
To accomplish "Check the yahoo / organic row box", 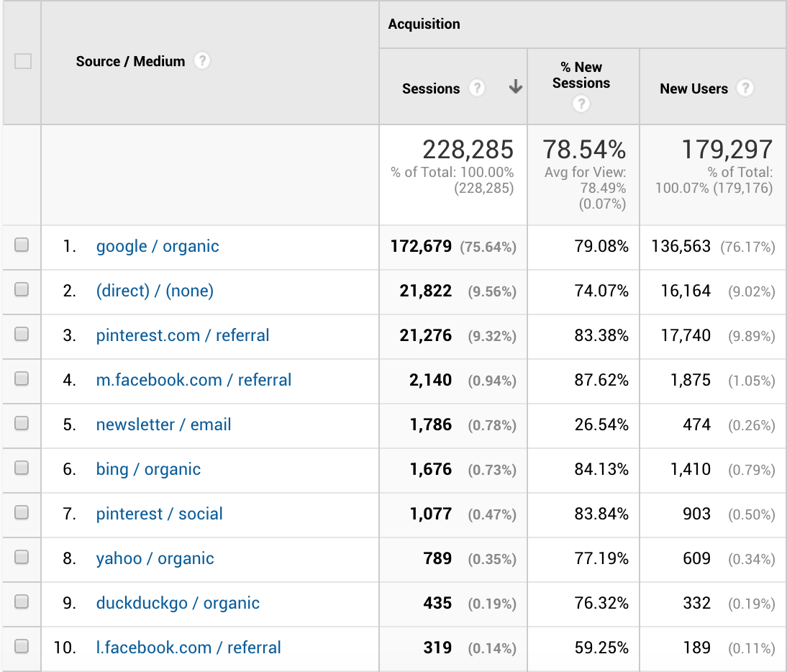I will [x=22, y=558].
